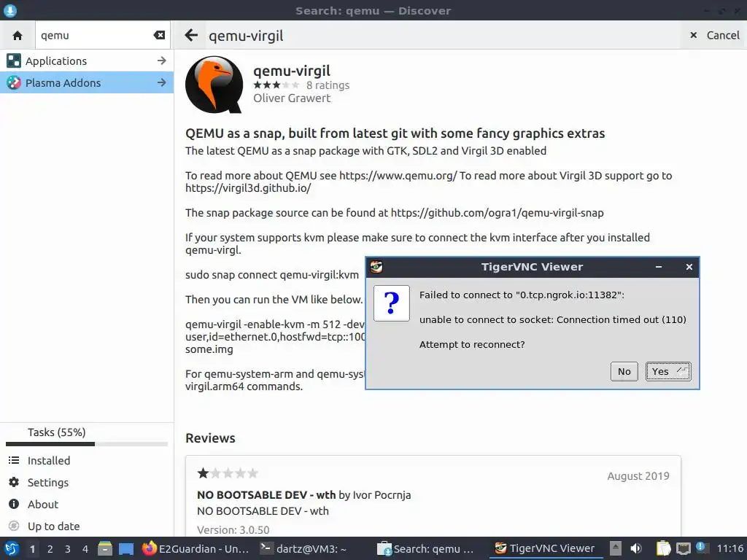
Task: Click the Up to date status icon
Action: coord(14,526)
